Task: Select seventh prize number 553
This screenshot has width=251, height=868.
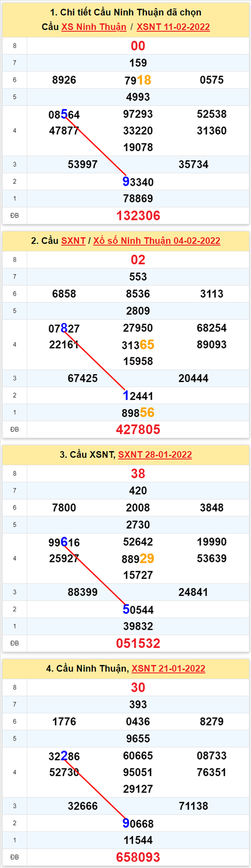Action: pyautogui.click(x=138, y=276)
